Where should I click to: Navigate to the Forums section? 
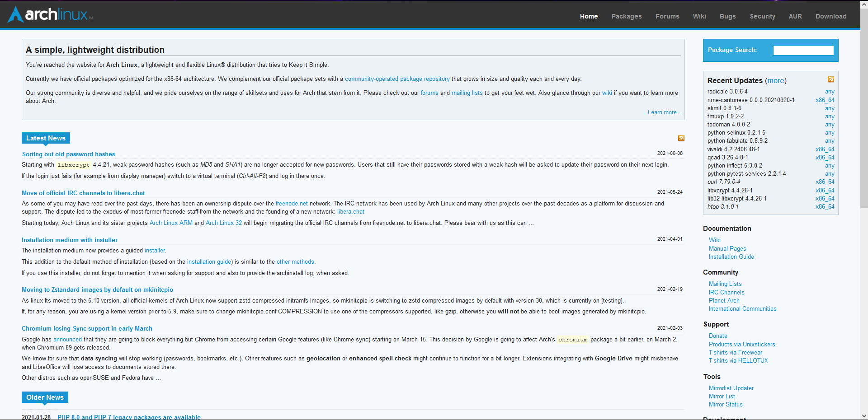pyautogui.click(x=667, y=16)
